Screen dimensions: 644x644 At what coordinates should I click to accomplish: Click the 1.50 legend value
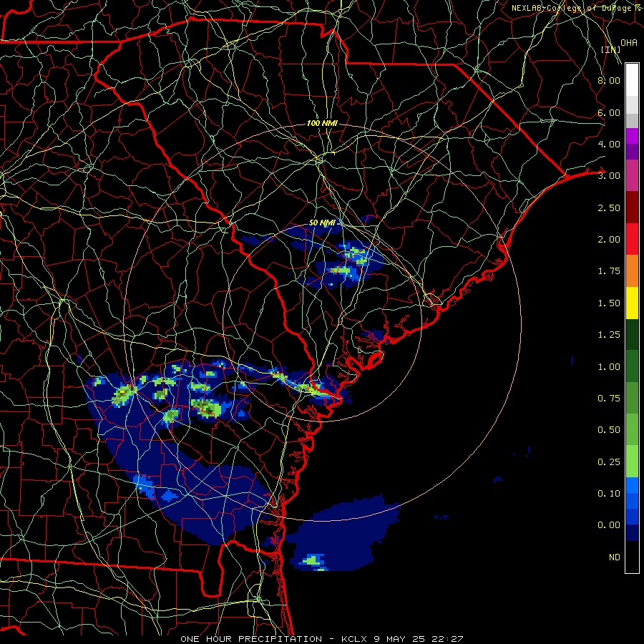pyautogui.click(x=609, y=303)
